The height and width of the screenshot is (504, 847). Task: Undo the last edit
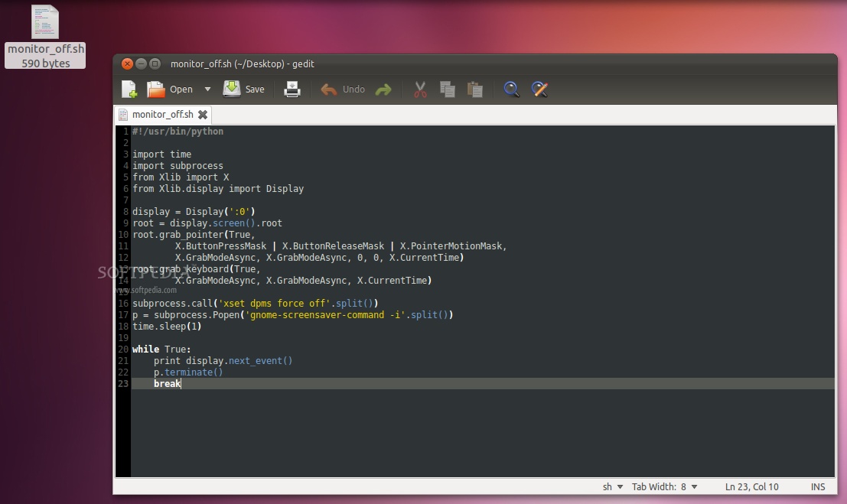[x=344, y=89]
